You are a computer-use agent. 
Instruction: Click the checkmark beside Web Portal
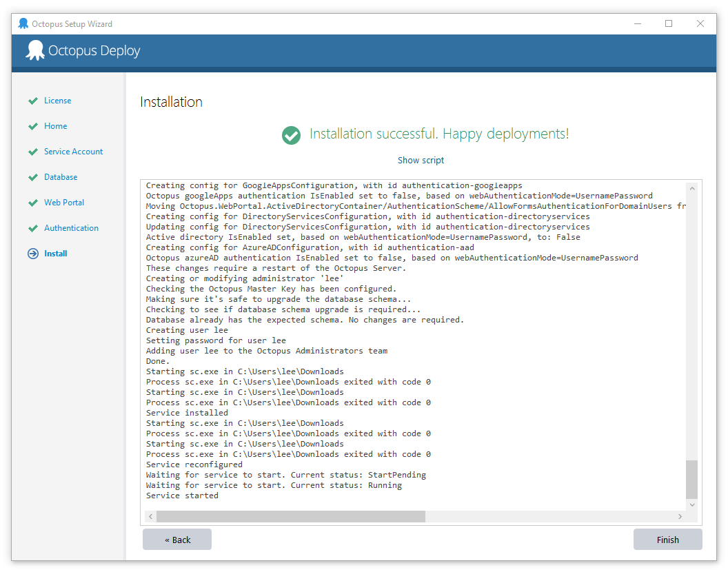(33, 203)
